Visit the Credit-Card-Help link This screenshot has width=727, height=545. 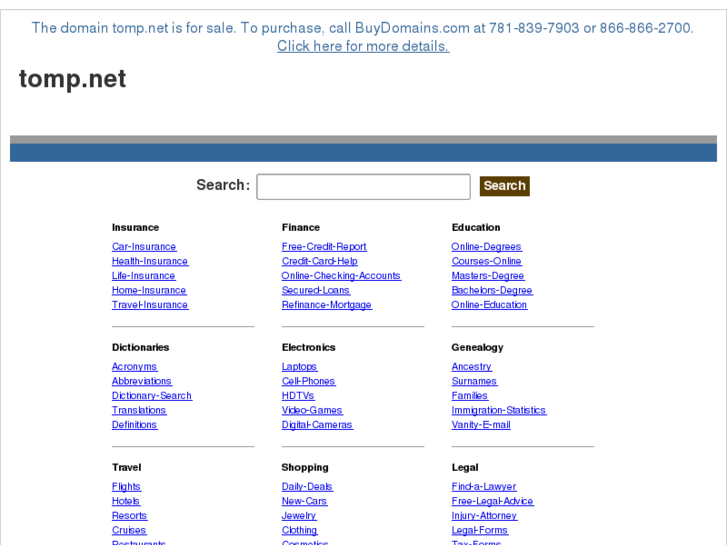pyautogui.click(x=320, y=261)
